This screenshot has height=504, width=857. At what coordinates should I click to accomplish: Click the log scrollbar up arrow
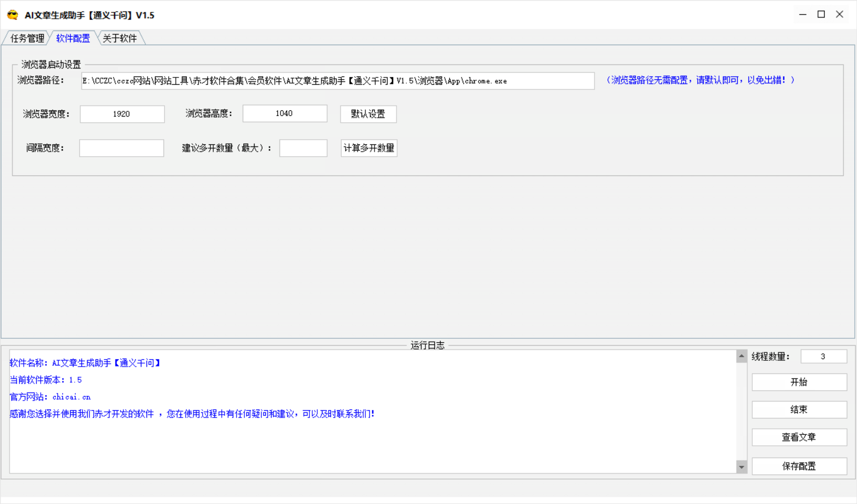click(742, 356)
